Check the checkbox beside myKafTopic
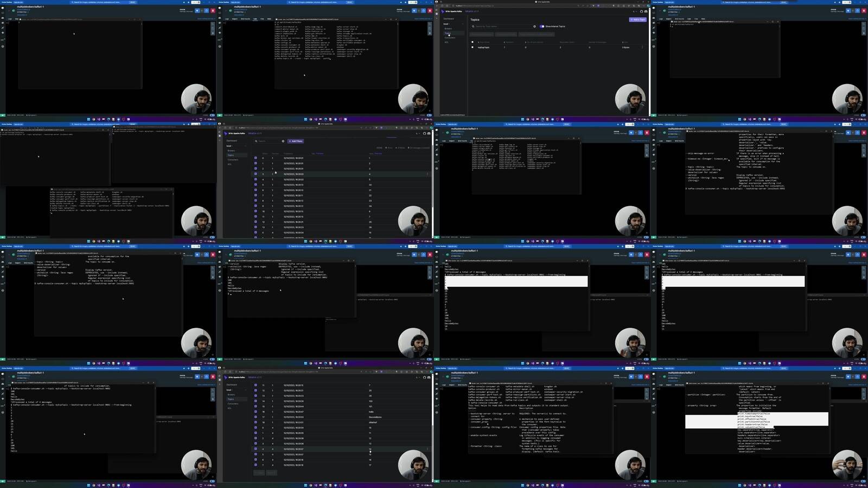The height and width of the screenshot is (488, 868). coord(473,48)
